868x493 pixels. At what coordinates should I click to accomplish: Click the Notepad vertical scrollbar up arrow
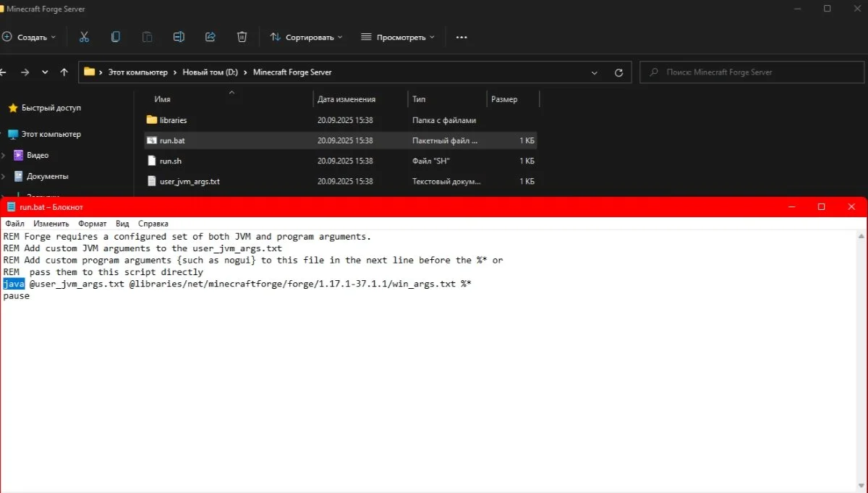(861, 237)
